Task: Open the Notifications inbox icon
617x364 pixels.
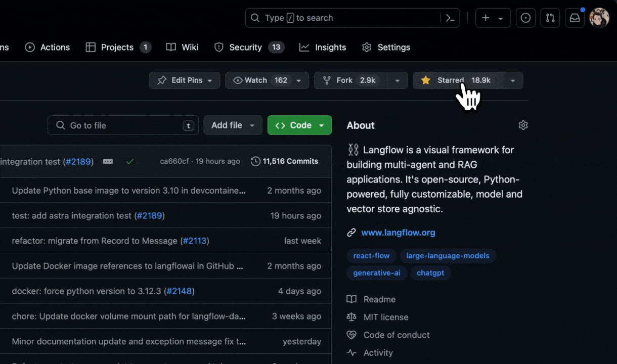Action: click(x=575, y=18)
